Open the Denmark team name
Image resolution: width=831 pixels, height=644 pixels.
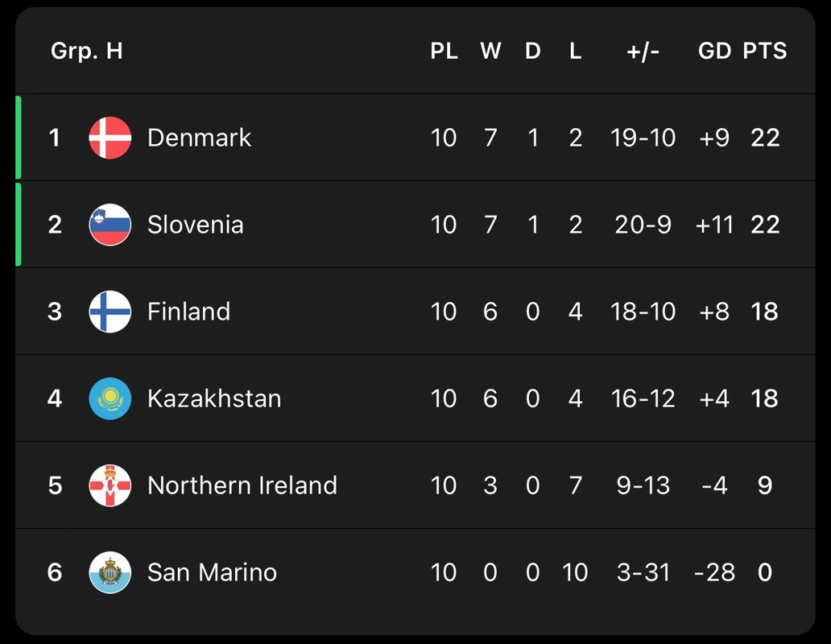(x=199, y=138)
